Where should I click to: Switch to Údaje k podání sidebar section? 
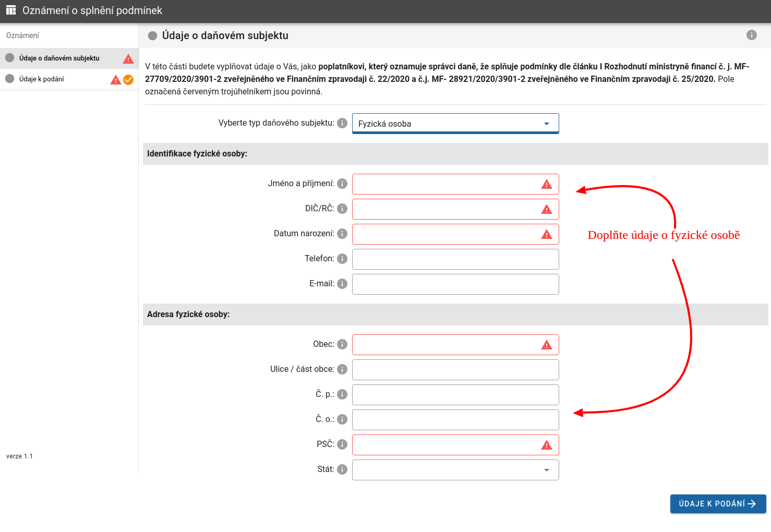coord(42,79)
